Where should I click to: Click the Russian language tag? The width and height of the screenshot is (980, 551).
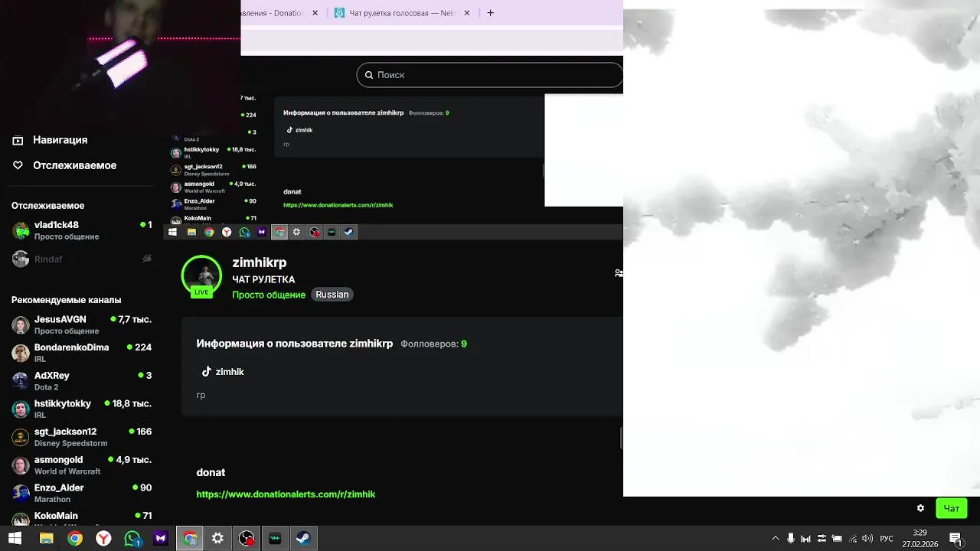tap(332, 295)
